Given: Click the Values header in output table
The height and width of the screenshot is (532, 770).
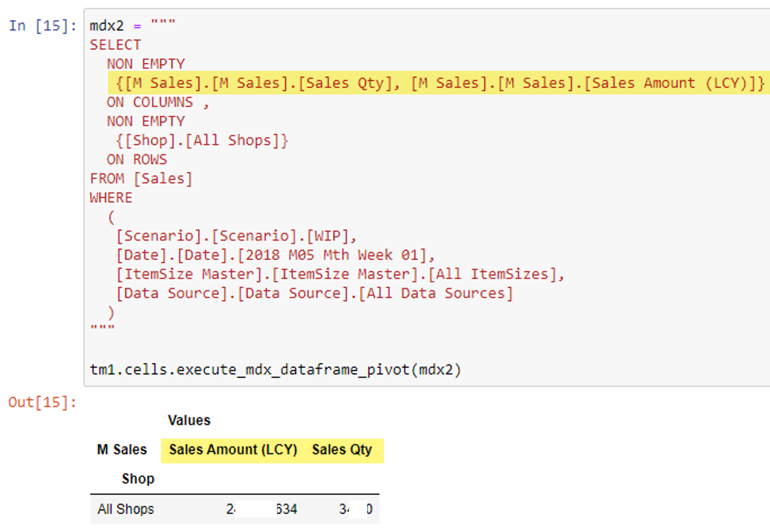Looking at the screenshot, I should click(x=189, y=421).
